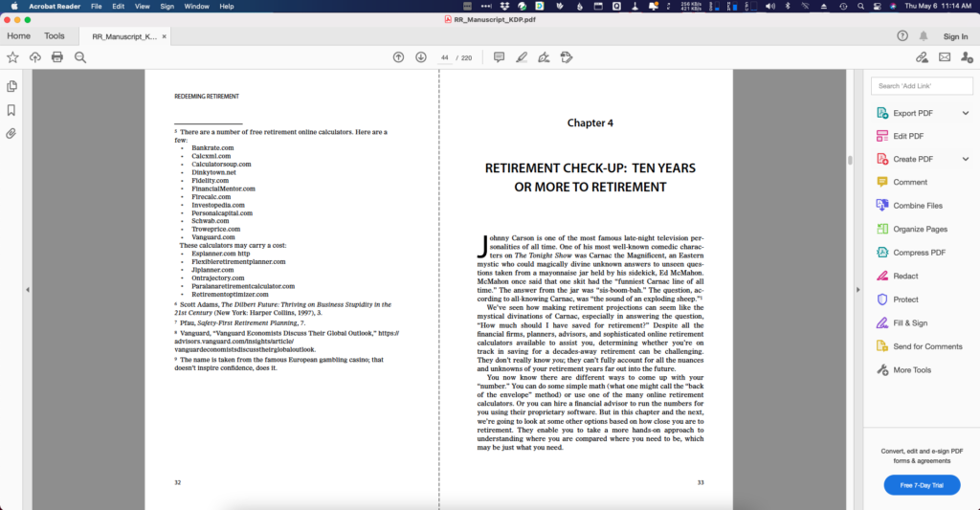Open Send for Comments tool
Viewport: 980px width, 510px height.
click(x=927, y=346)
